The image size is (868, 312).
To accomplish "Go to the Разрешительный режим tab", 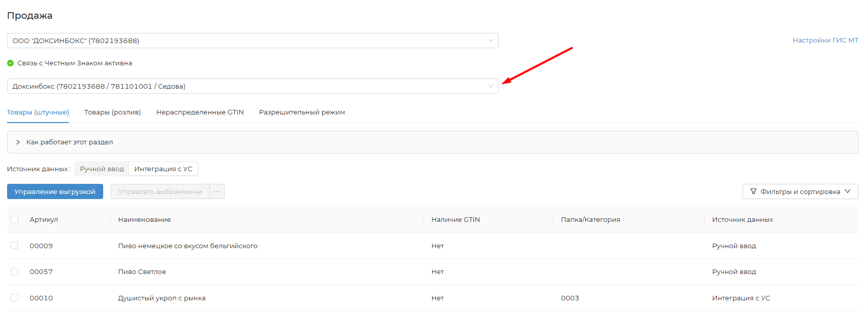I will [x=302, y=112].
